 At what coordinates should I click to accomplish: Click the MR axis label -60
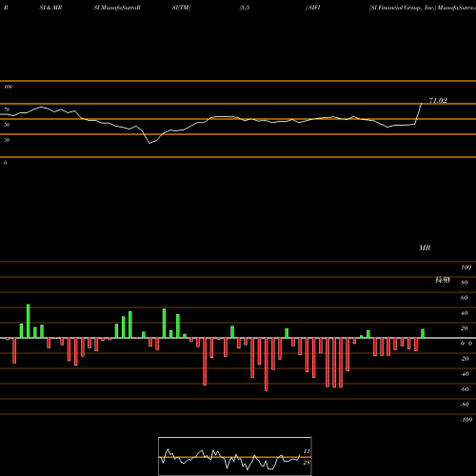(465, 389)
